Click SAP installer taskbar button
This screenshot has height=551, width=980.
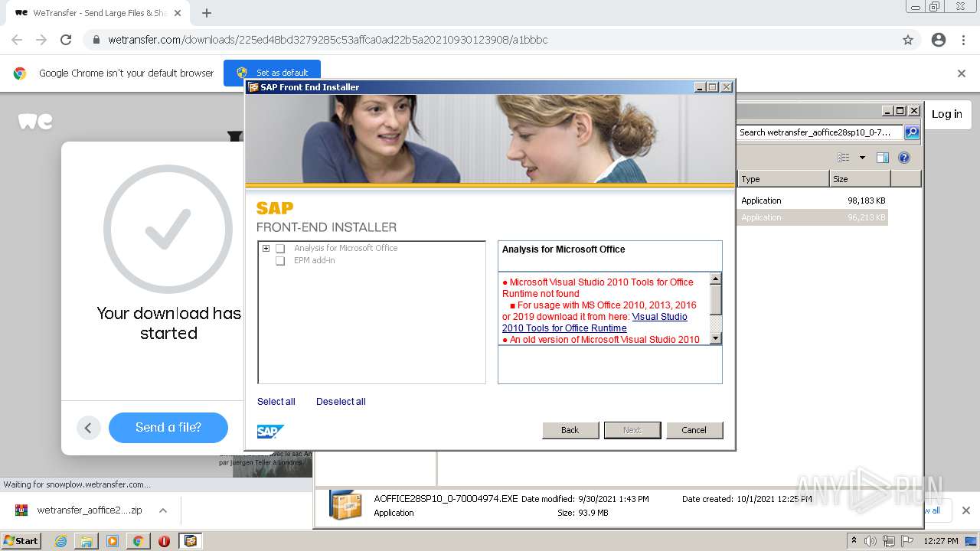[x=191, y=541]
